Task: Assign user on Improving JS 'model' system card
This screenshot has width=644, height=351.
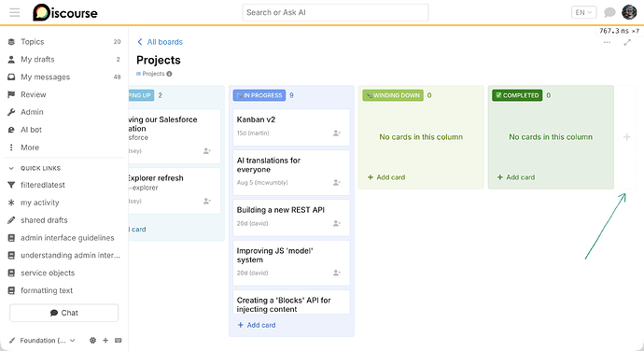Action: click(337, 273)
